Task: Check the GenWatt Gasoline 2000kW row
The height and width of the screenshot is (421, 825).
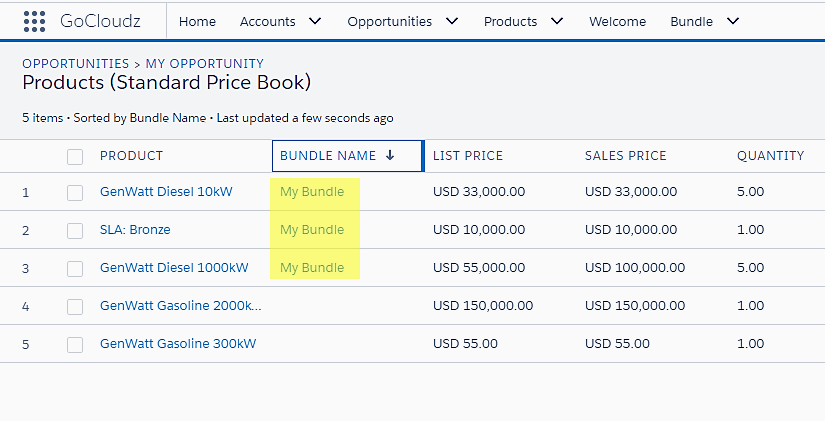Action: pyautogui.click(x=75, y=306)
